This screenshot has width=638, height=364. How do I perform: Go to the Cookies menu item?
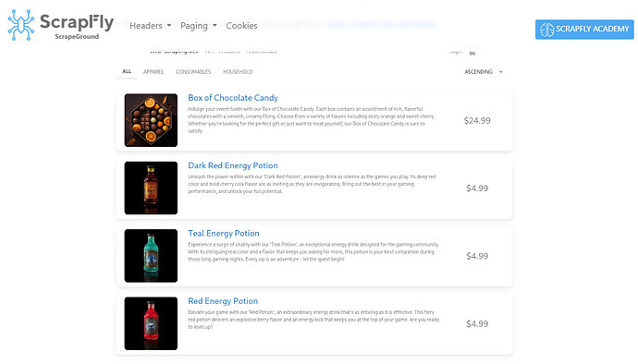[x=241, y=26]
